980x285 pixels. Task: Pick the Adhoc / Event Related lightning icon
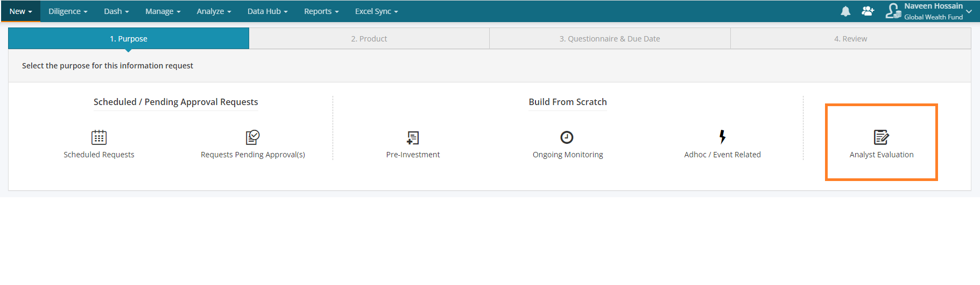point(722,137)
